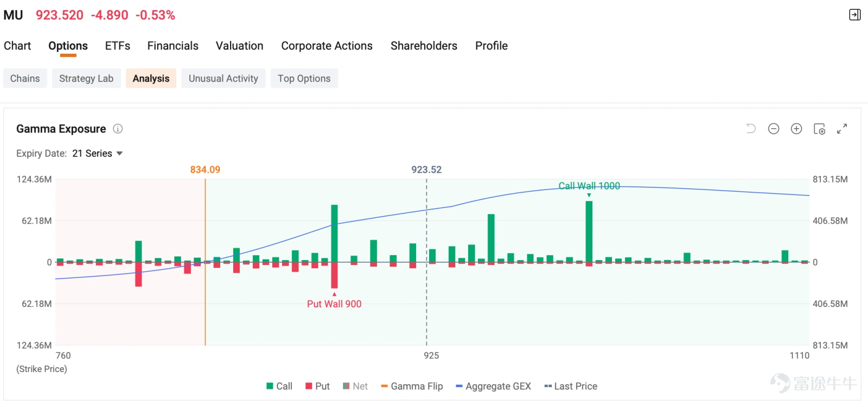This screenshot has height=403, width=868.
Task: Toggle the Put series in the legend
Action: pyautogui.click(x=317, y=386)
